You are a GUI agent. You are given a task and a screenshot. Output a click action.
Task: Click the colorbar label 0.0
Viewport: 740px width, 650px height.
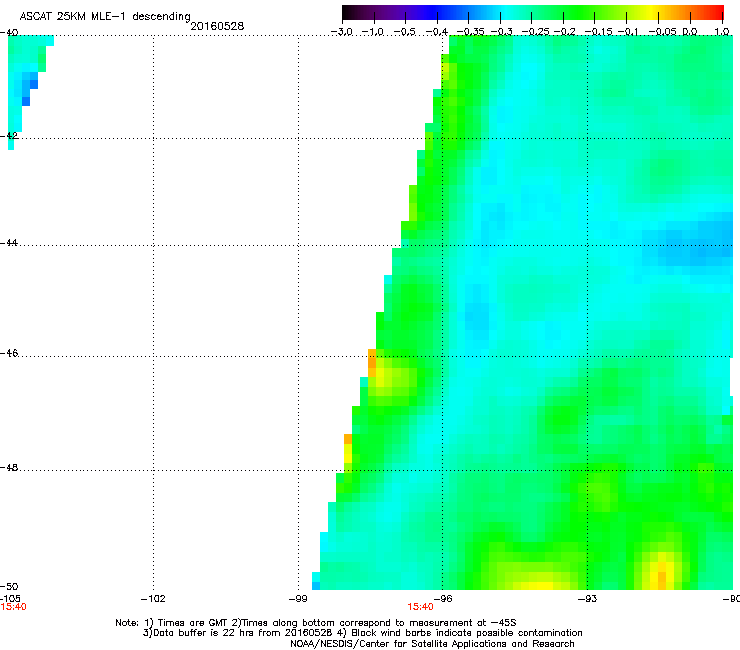click(690, 32)
